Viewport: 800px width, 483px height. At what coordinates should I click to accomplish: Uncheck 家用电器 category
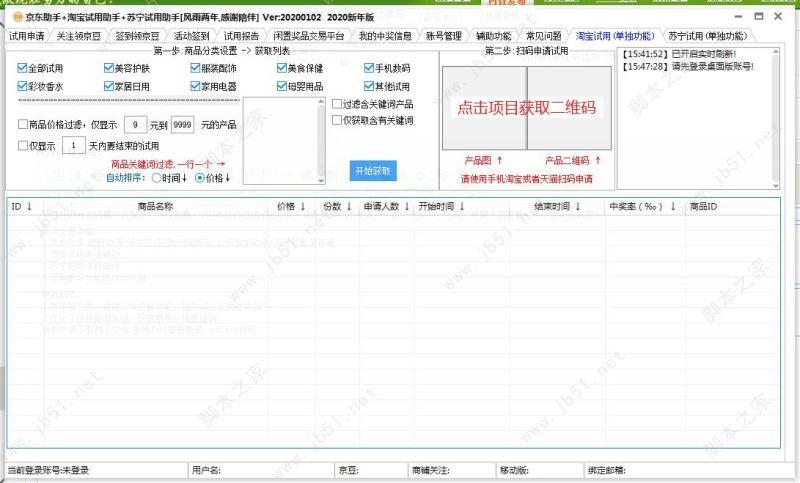pyautogui.click(x=195, y=86)
